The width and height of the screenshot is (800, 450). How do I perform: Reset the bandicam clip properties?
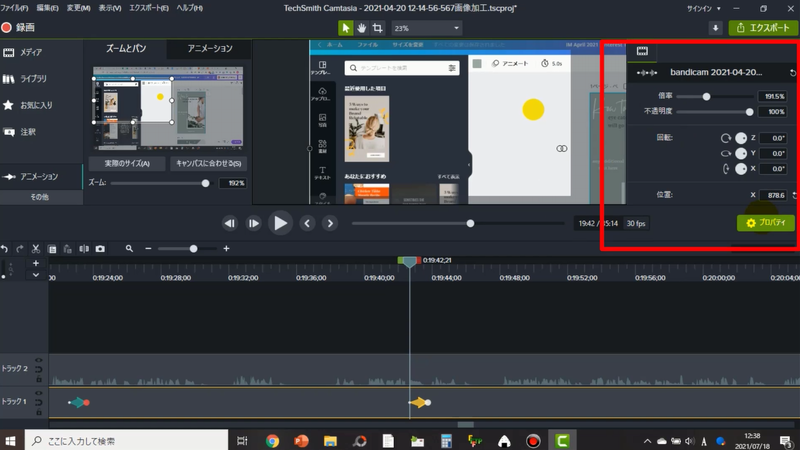pos(792,73)
